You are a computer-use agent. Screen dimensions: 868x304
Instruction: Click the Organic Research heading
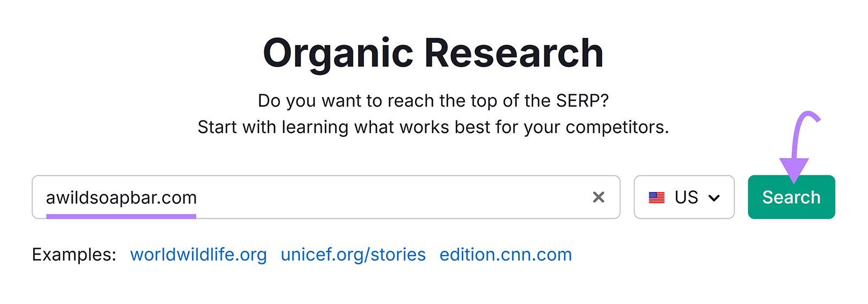coord(433,53)
